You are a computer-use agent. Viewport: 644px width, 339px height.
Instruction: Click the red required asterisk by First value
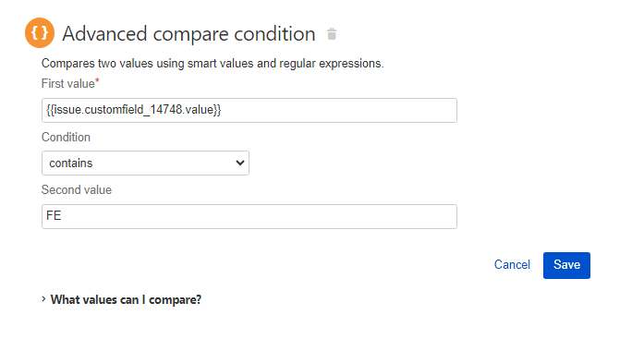[x=97, y=80]
